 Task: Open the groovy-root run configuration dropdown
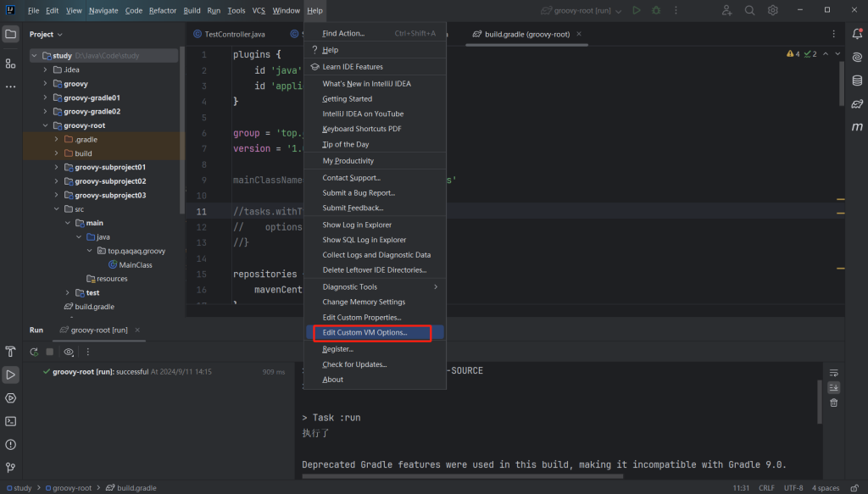(581, 10)
